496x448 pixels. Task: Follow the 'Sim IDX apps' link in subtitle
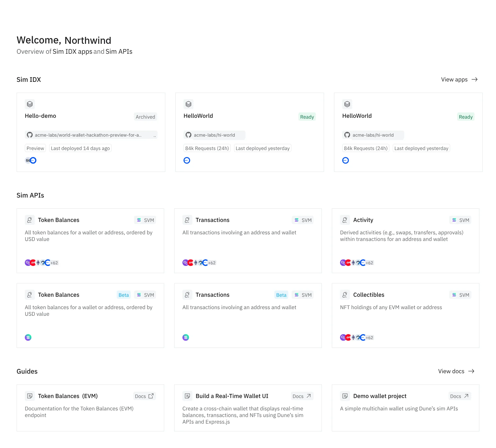(x=72, y=52)
